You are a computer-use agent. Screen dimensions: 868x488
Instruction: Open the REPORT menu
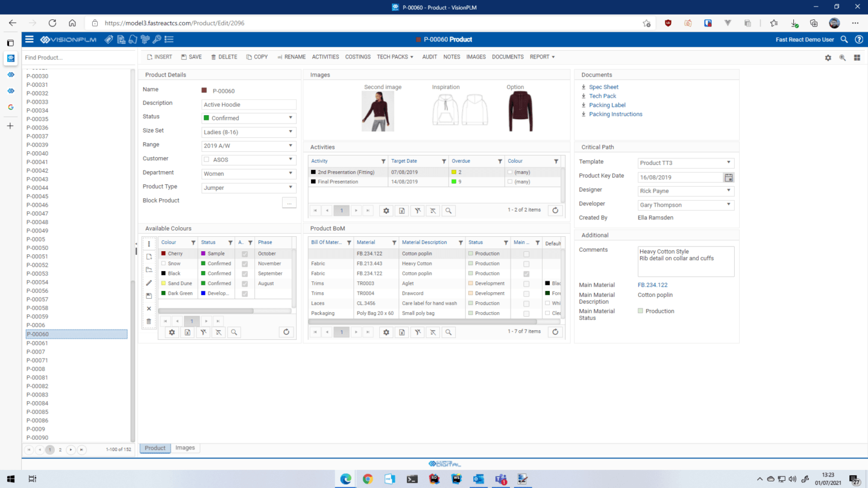tap(541, 57)
